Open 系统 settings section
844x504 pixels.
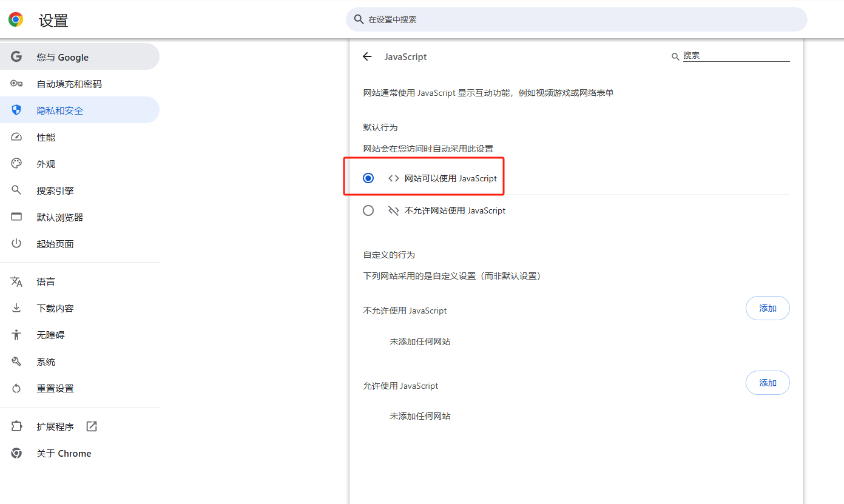point(79,361)
